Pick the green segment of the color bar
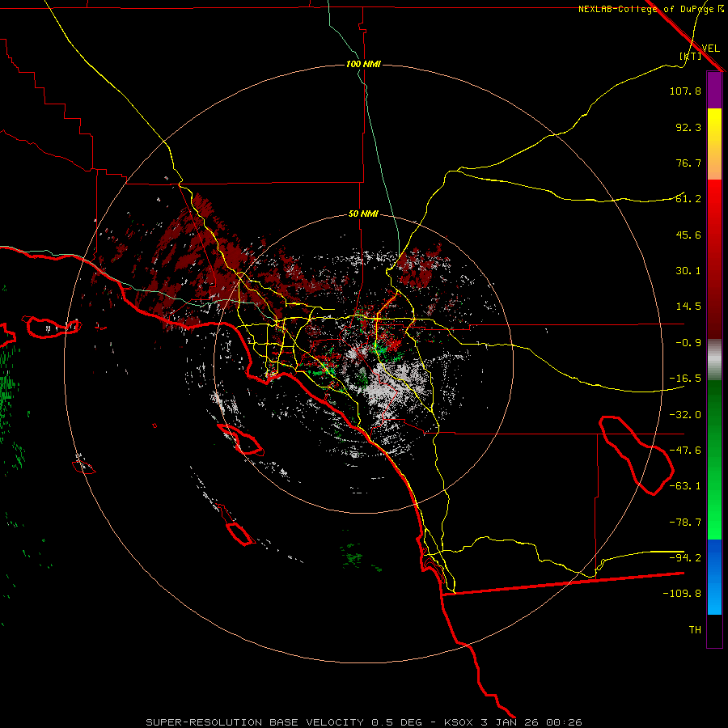 [714, 459]
